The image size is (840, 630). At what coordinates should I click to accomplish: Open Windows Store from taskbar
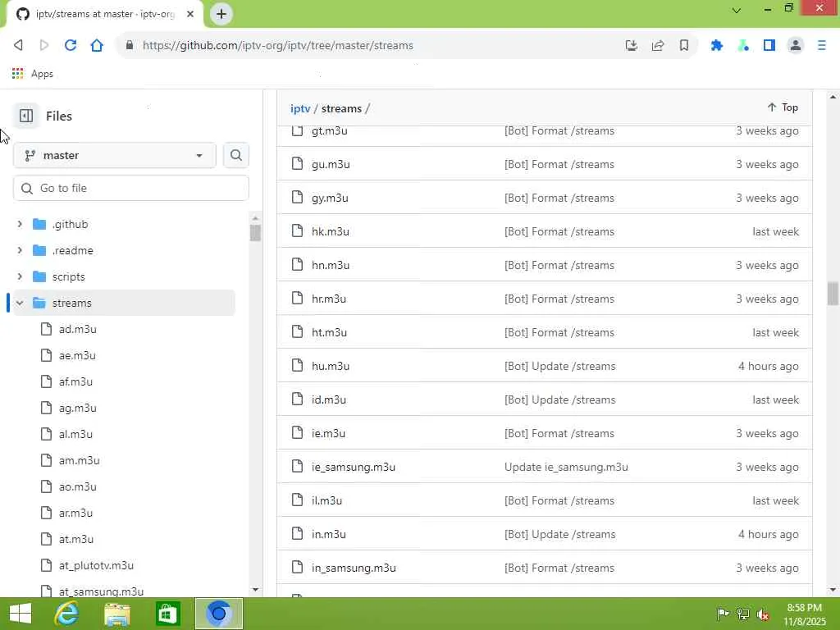click(167, 614)
